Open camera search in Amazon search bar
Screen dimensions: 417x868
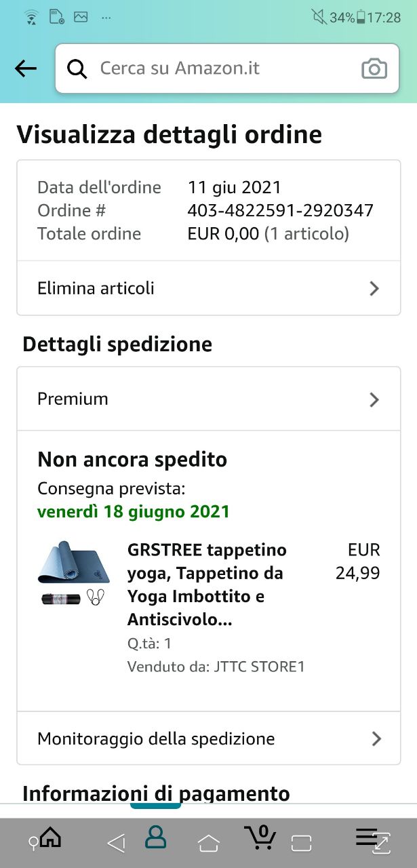[x=374, y=68]
